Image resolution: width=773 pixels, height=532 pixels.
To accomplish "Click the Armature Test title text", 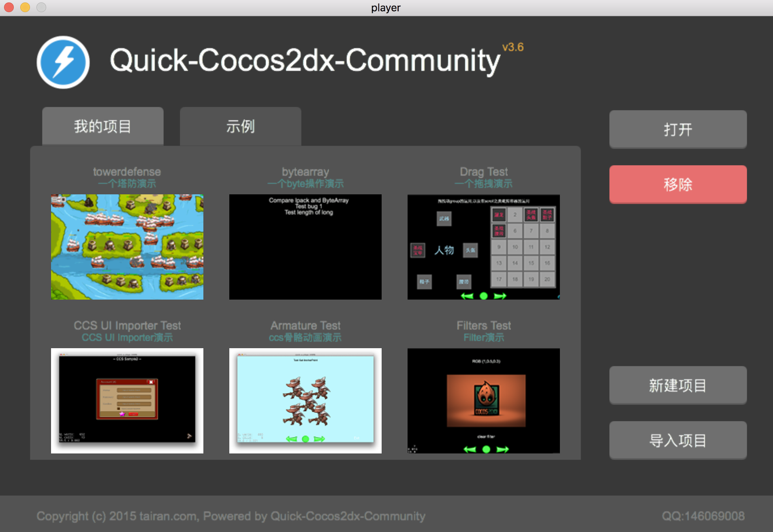I will pos(305,326).
